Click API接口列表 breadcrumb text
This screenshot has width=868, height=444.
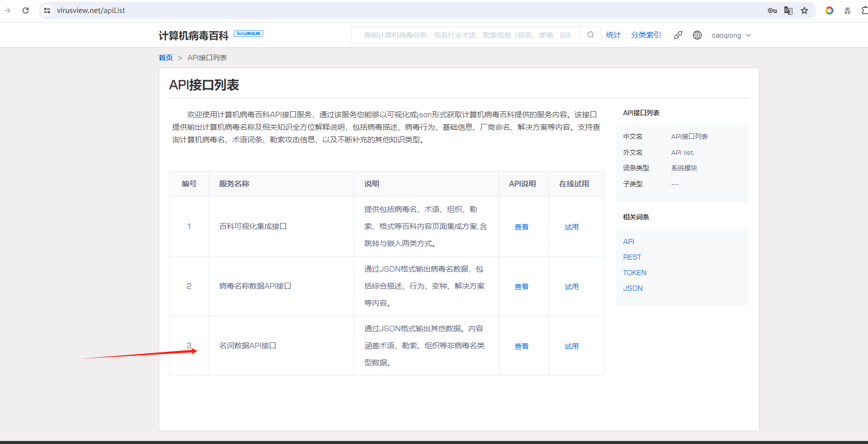pyautogui.click(x=207, y=58)
